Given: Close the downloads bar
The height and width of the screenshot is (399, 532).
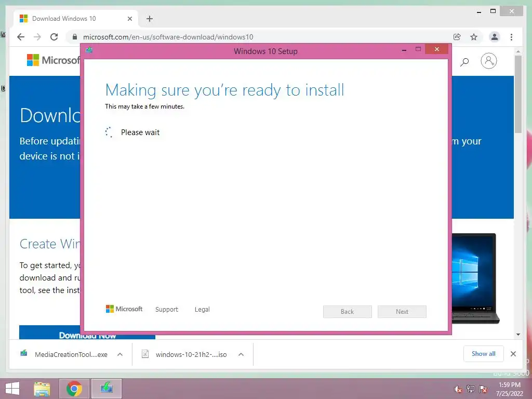Looking at the screenshot, I should click(513, 354).
